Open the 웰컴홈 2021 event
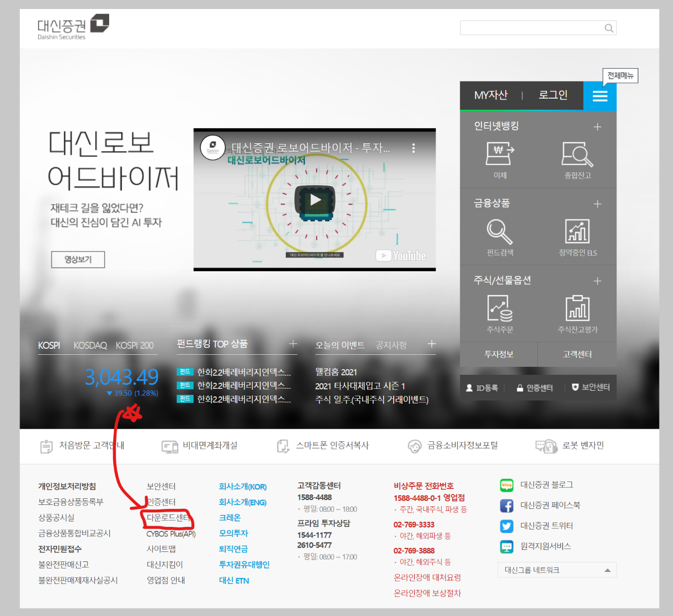Image resolution: width=673 pixels, height=616 pixels. 336,372
